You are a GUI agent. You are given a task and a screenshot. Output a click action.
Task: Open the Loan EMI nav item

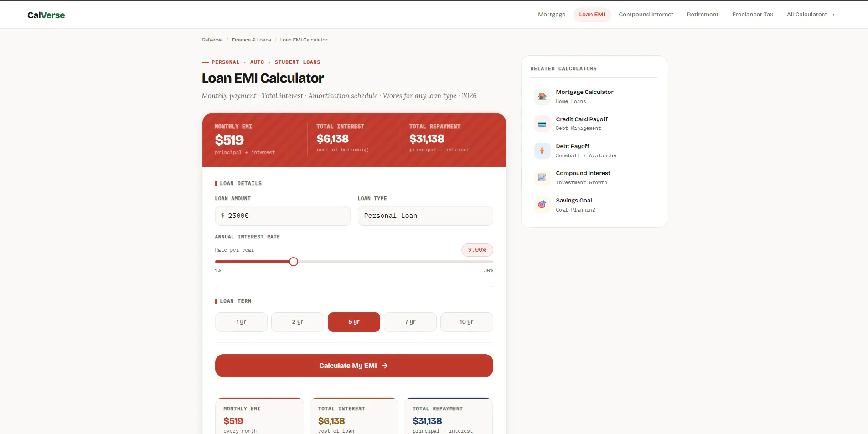pos(592,15)
